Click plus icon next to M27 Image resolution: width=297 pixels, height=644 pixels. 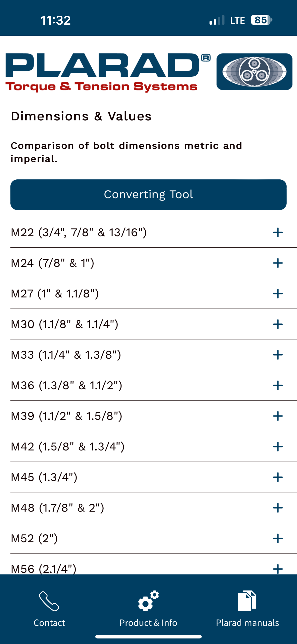(x=278, y=293)
